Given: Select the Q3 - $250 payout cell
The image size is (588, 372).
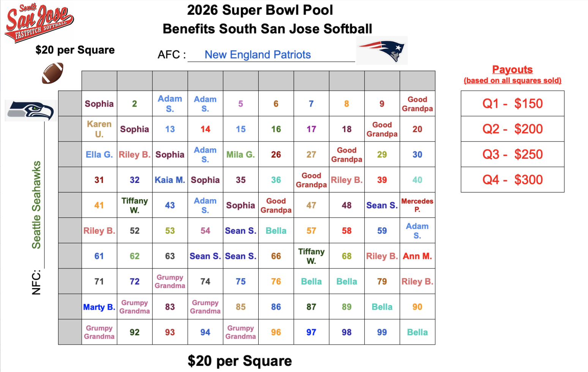Looking at the screenshot, I should tap(512, 154).
